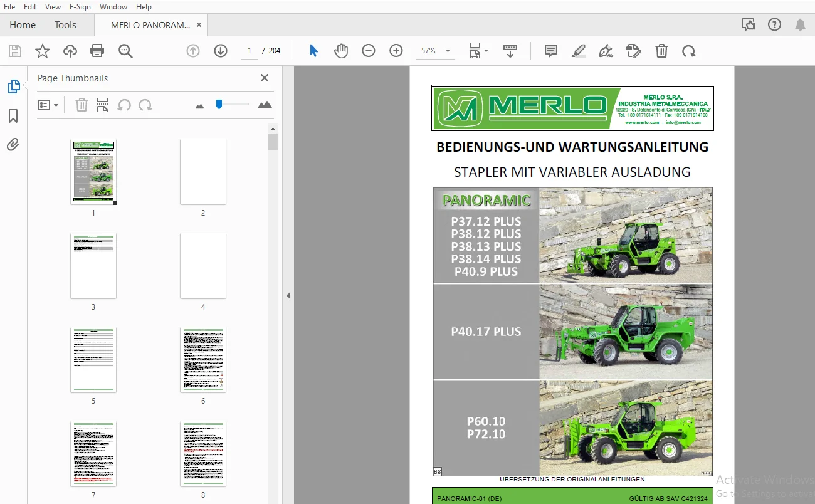
Task: Close the Page Thumbnails panel
Action: click(265, 78)
